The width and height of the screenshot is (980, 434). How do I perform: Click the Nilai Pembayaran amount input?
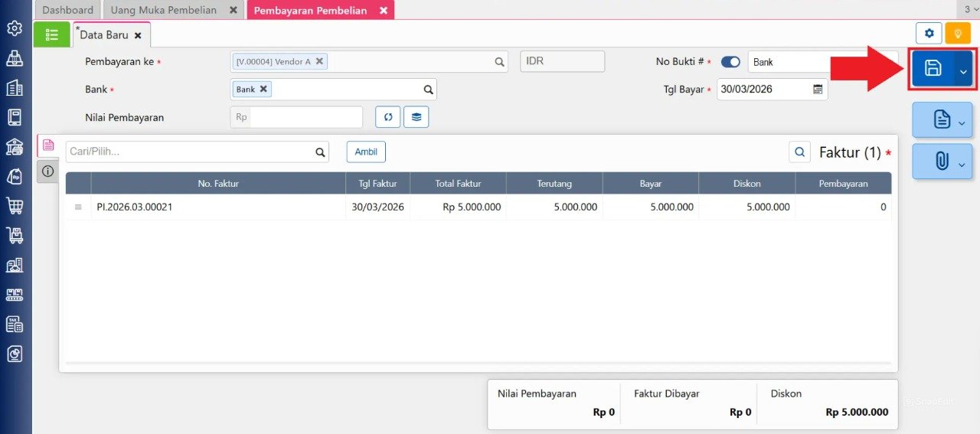coord(306,117)
